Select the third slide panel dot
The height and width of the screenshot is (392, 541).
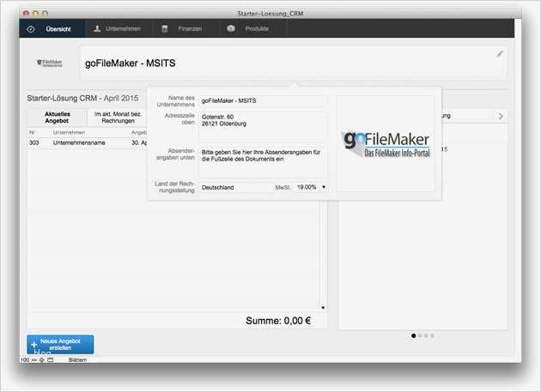[426, 335]
